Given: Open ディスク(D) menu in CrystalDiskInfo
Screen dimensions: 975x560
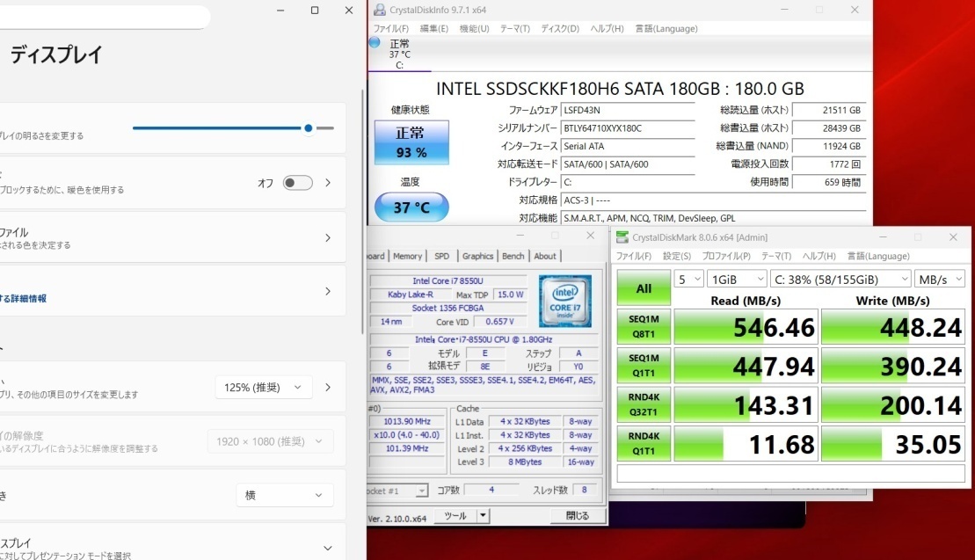Looking at the screenshot, I should click(x=560, y=29).
